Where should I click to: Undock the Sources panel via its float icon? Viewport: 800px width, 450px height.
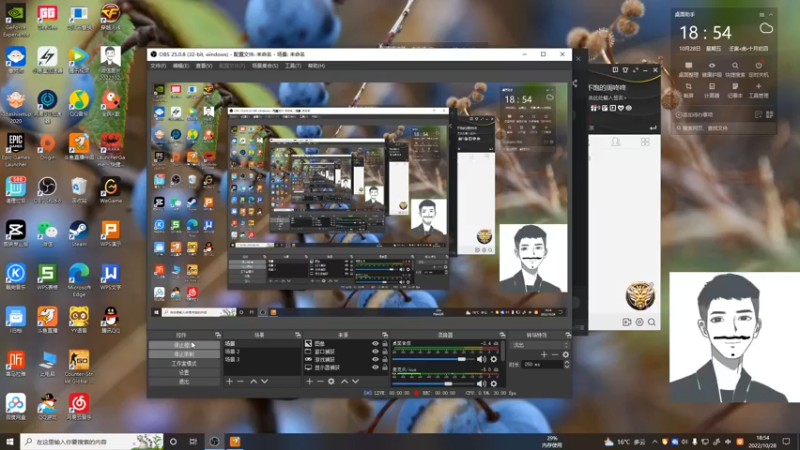pyautogui.click(x=385, y=335)
